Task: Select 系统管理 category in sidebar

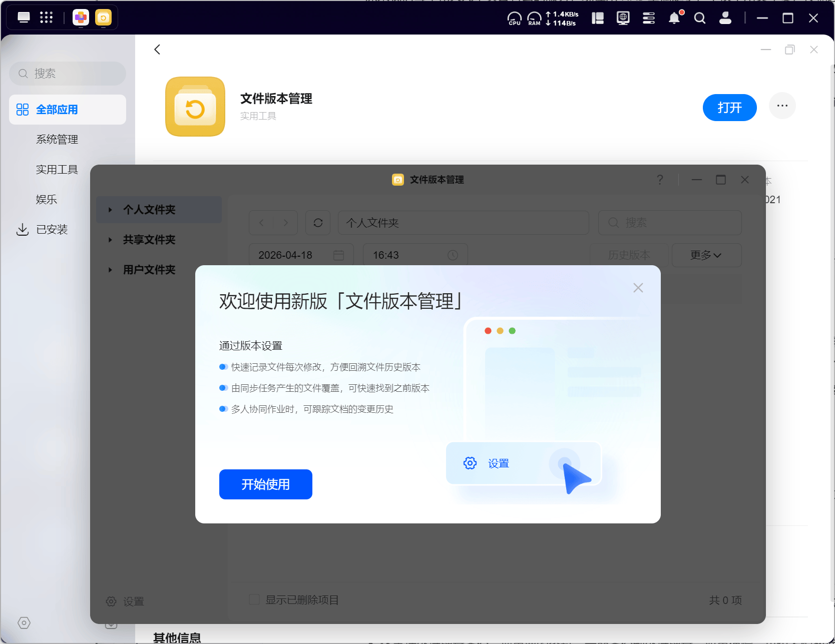Action: [x=57, y=140]
